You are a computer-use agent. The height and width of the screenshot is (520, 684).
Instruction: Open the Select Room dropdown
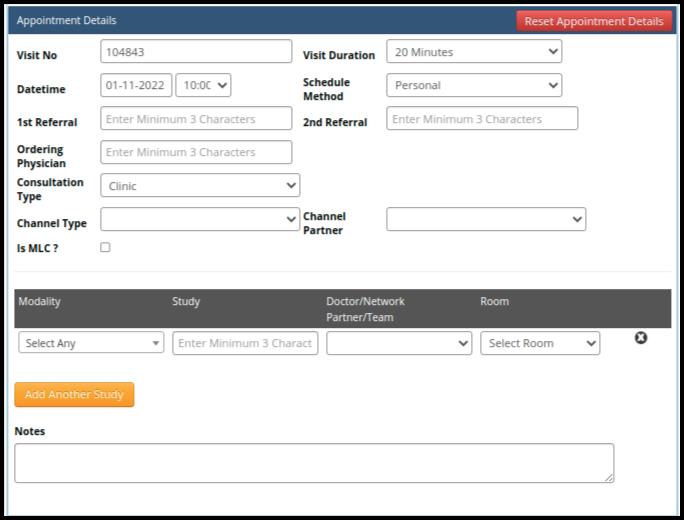(x=540, y=343)
